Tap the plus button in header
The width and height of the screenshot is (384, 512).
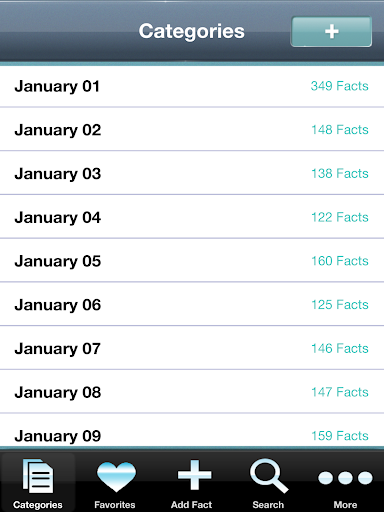point(331,32)
